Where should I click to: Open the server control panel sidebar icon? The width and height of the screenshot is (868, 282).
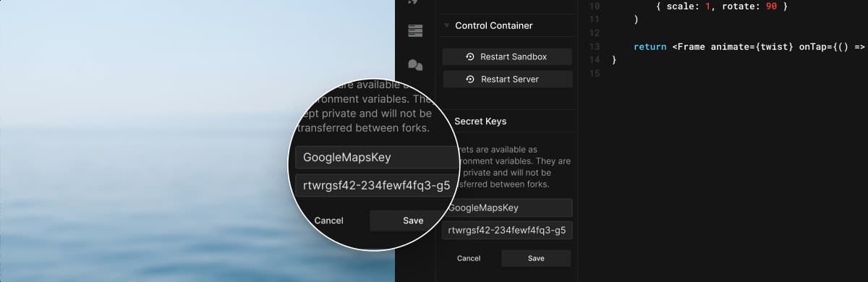coord(414,30)
